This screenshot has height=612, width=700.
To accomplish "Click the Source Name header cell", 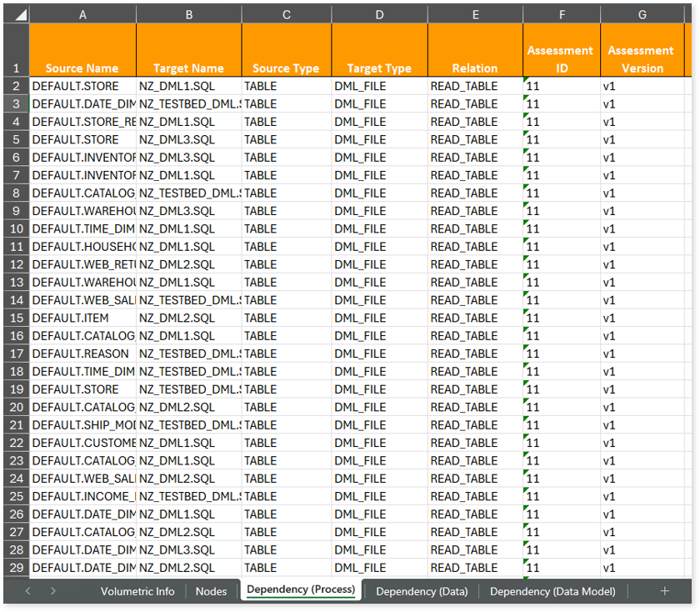I will (x=82, y=68).
